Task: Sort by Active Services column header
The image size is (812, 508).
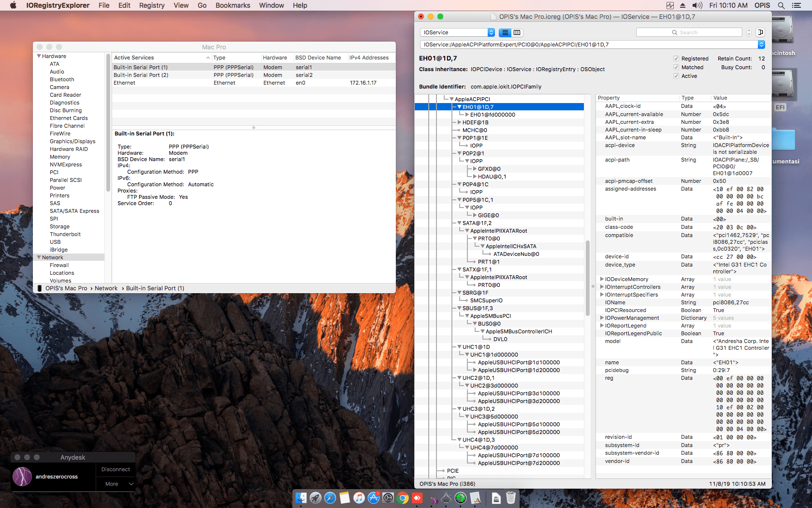Action: coord(162,58)
